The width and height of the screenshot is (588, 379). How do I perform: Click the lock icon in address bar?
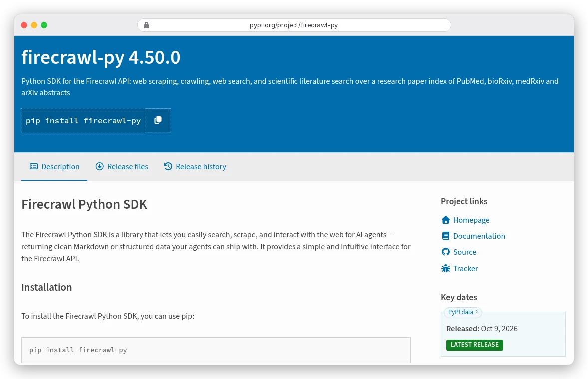147,25
